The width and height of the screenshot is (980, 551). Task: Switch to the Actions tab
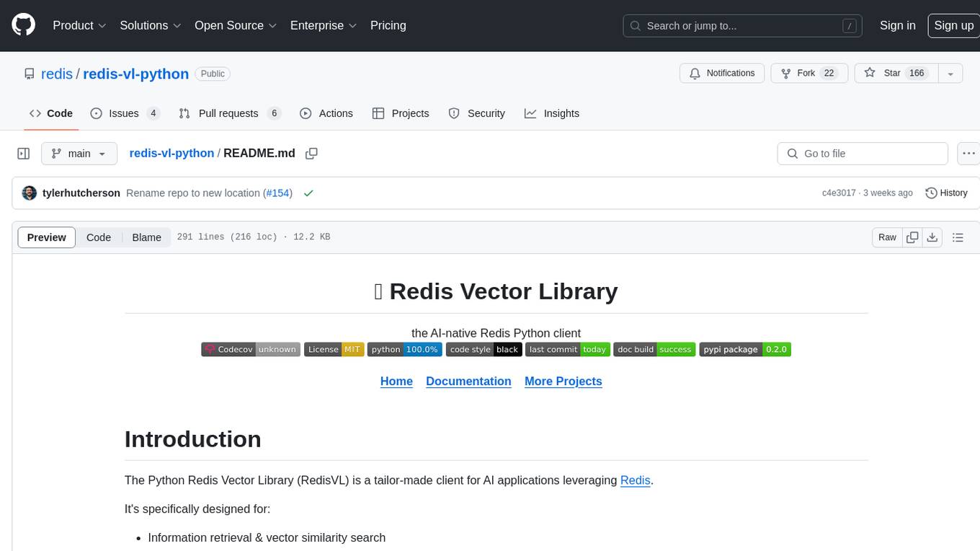pos(326,113)
